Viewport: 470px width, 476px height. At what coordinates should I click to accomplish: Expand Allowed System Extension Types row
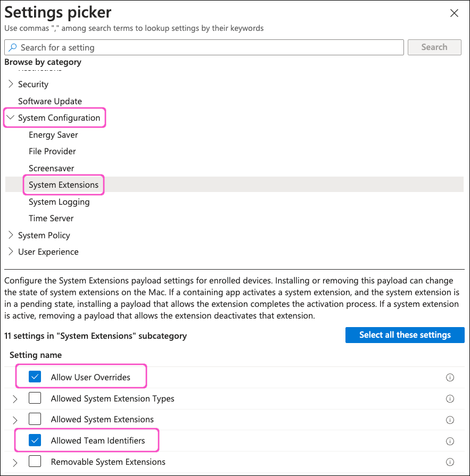click(15, 399)
